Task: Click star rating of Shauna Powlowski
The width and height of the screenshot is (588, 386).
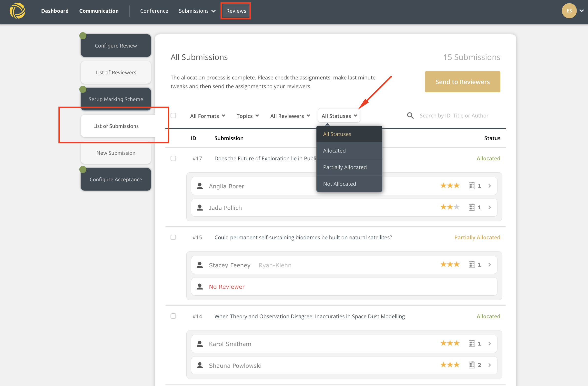Action: pyautogui.click(x=450, y=365)
